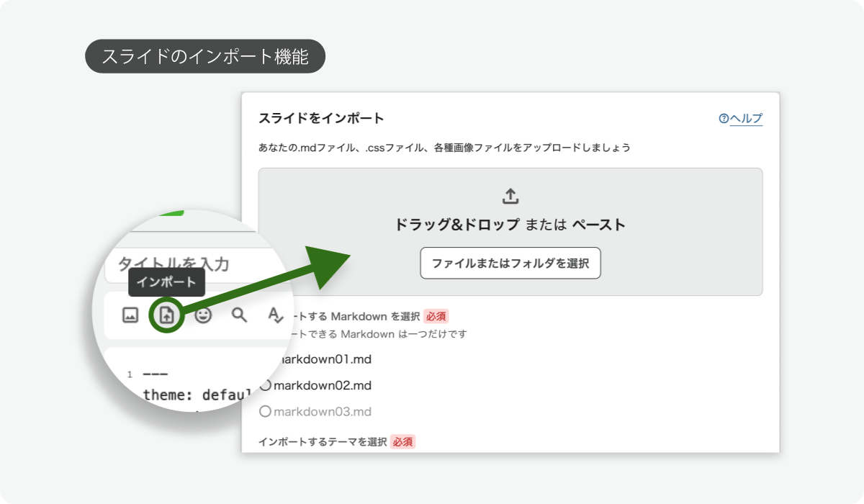This screenshot has height=504, width=864.
Task: Click the magnifier search icon in toolbar
Action: [239, 315]
